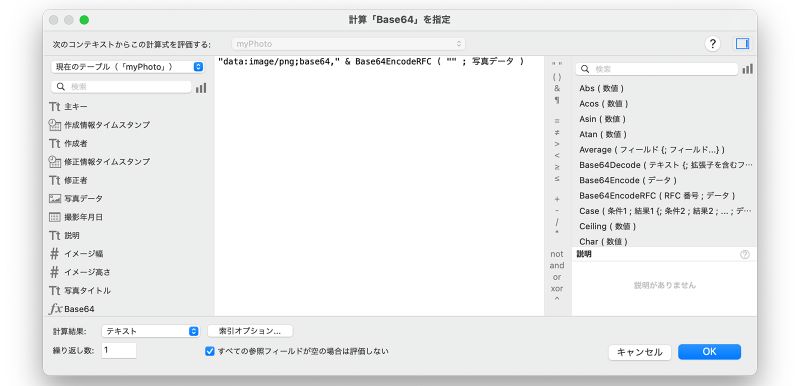Click the field list sort bars icon
The width and height of the screenshot is (800, 386).
[201, 88]
